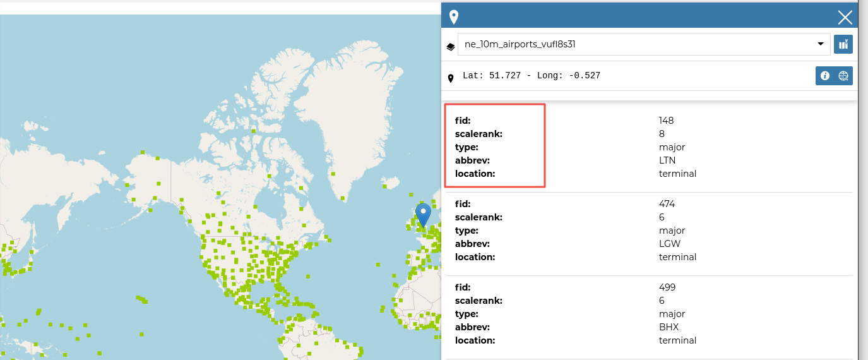
Task: Click the white pin icon in panel header
Action: pyautogui.click(x=453, y=18)
